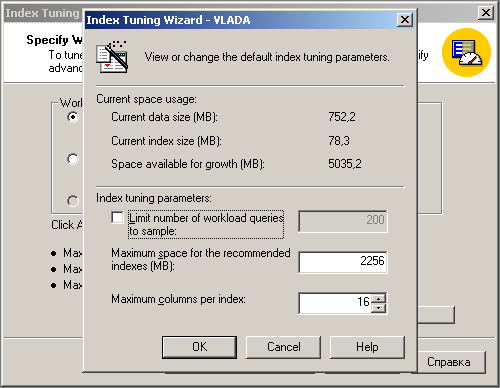Decrease maximum columns per index with down arrow

378,308
